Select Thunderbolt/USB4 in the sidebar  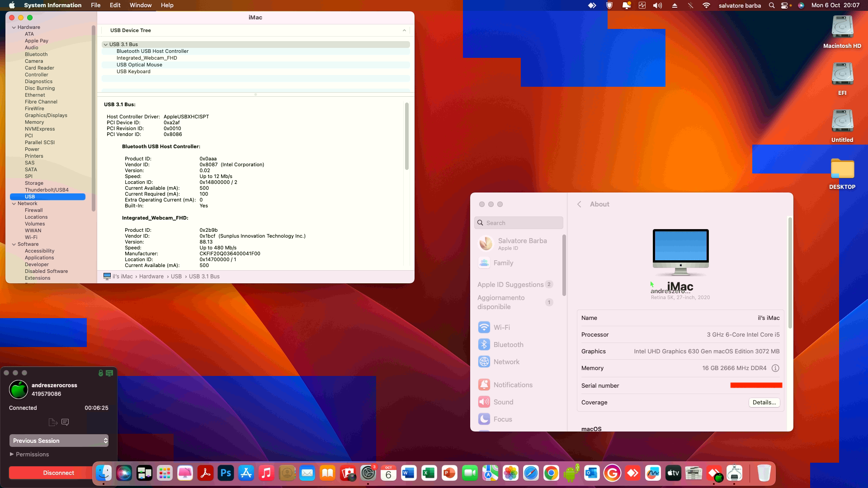click(47, 190)
